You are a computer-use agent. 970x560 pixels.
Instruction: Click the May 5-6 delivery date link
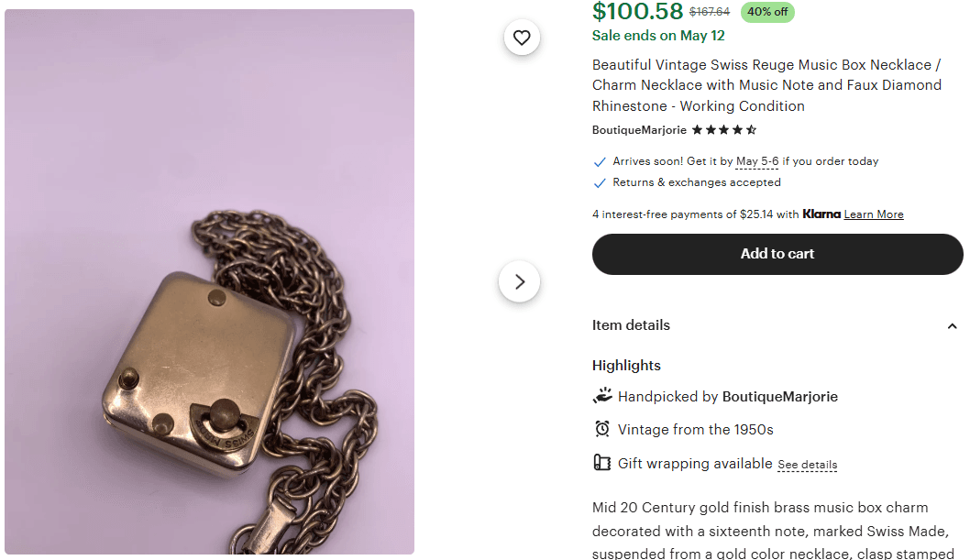point(756,161)
